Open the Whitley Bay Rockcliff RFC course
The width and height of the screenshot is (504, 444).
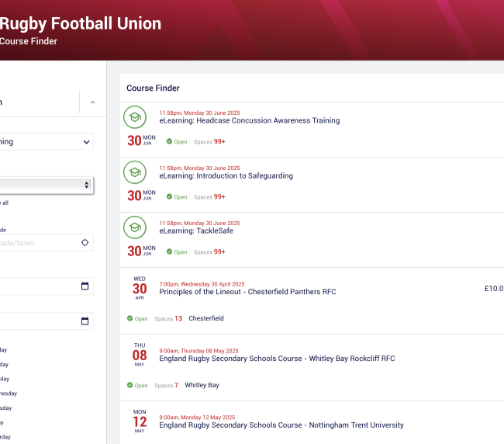[277, 359]
